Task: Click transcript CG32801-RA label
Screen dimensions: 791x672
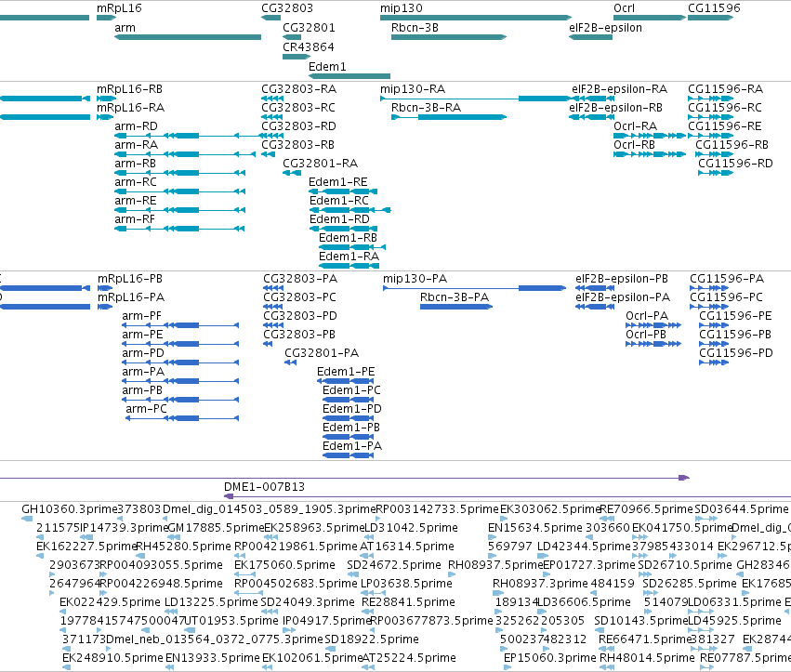Action: [x=320, y=164]
